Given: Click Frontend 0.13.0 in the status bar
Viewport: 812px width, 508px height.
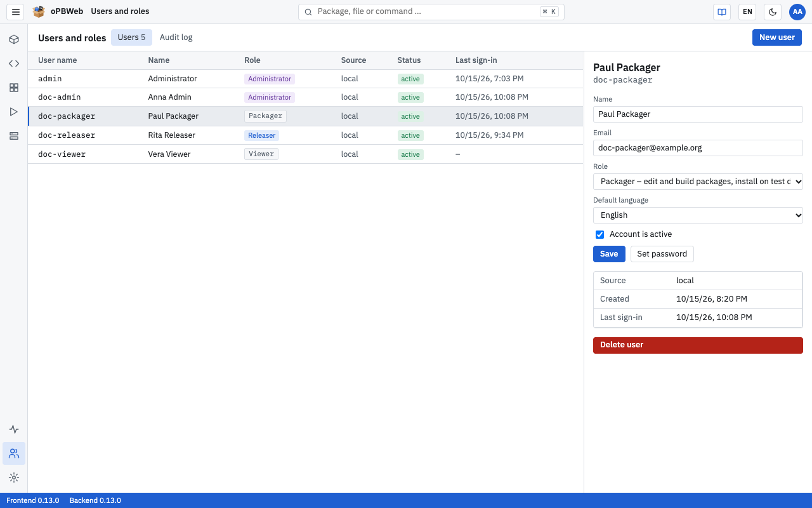Looking at the screenshot, I should [33, 500].
